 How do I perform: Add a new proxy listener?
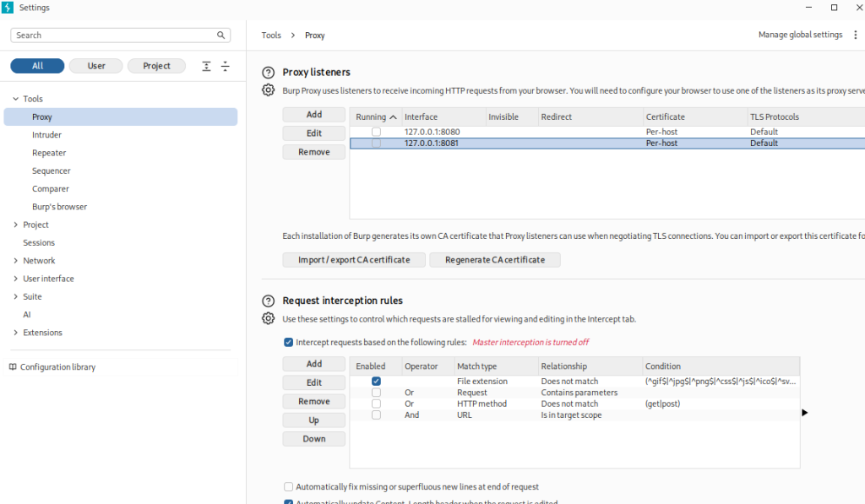[314, 115]
